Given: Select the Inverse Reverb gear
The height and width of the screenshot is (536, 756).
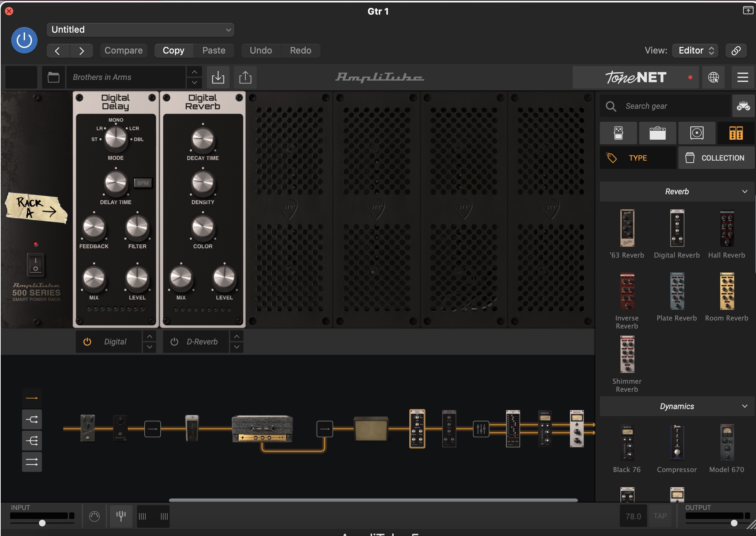Looking at the screenshot, I should (627, 301).
